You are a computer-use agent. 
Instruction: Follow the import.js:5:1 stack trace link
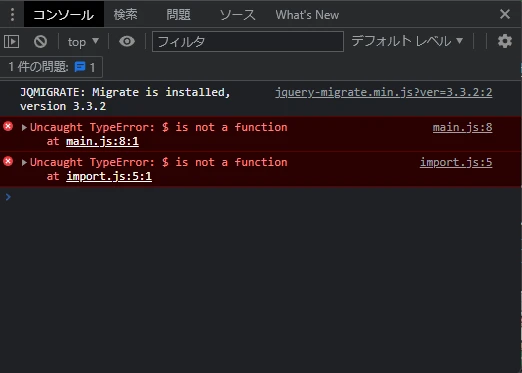[x=109, y=176]
